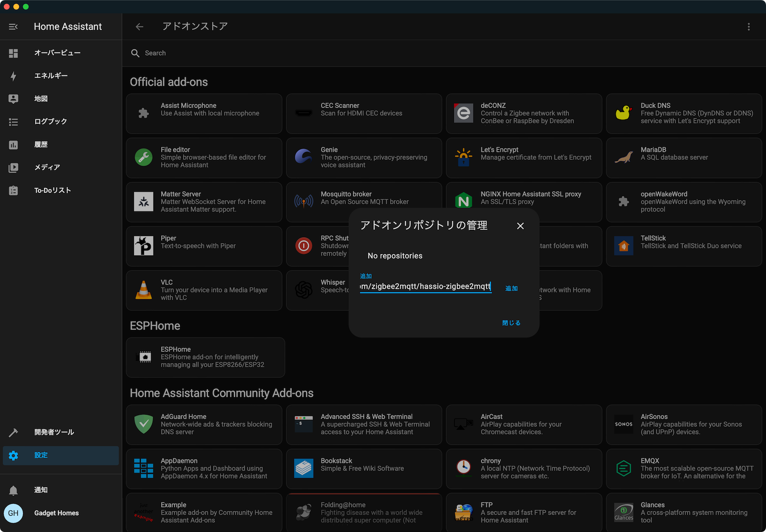Image resolution: width=766 pixels, height=532 pixels.
Task: Collapse the sidebar with the hamburger icon
Action: click(x=13, y=27)
